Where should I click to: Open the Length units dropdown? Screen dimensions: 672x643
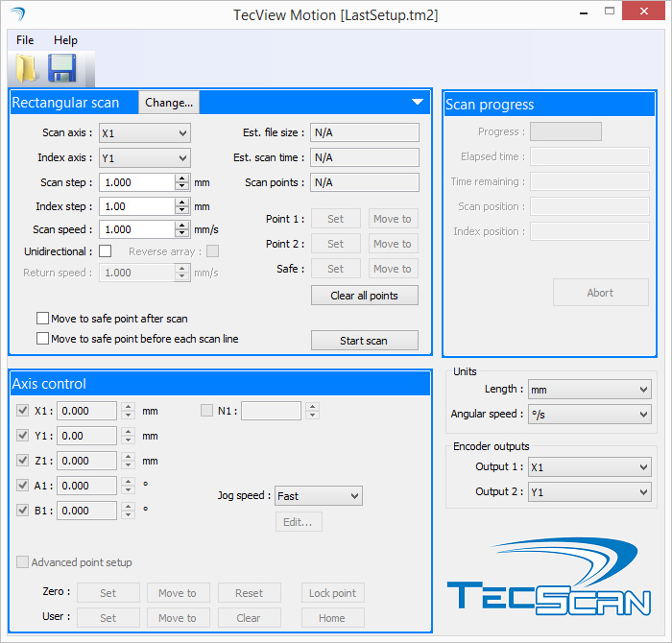[589, 390]
